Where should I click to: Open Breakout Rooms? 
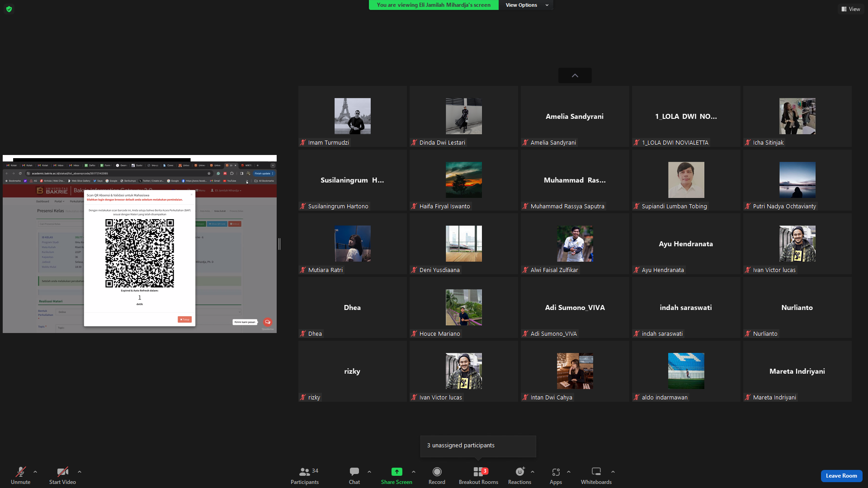click(478, 475)
